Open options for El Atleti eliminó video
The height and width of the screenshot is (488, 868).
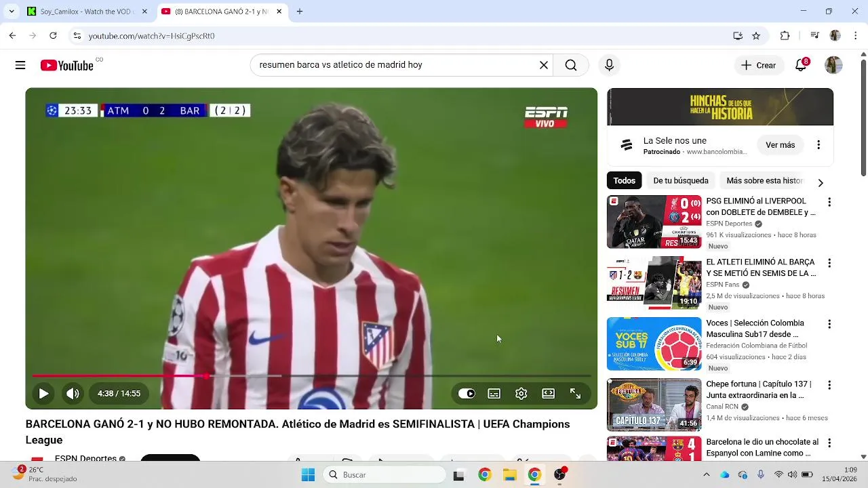tap(829, 263)
